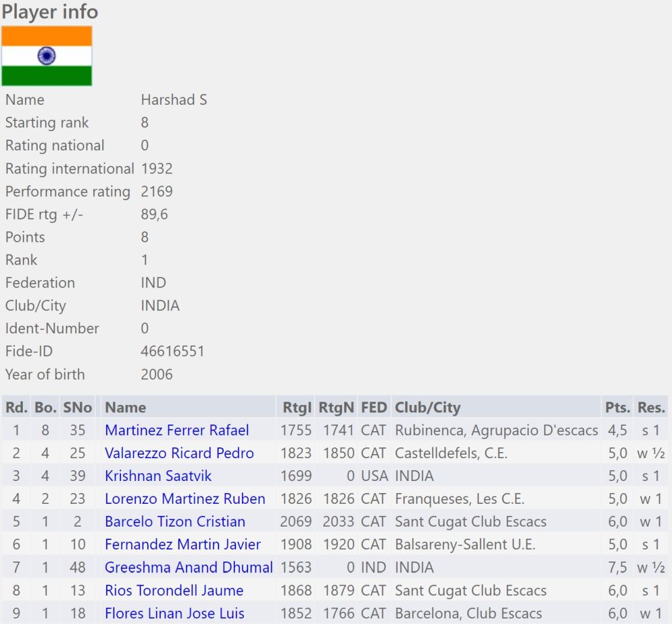Click the Performance rating value 2169

[157, 191]
